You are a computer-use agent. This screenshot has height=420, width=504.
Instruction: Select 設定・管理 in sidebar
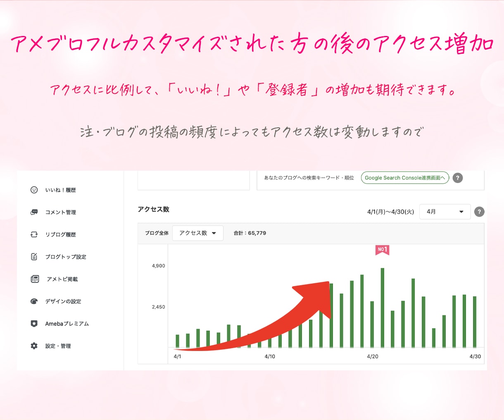58,346
